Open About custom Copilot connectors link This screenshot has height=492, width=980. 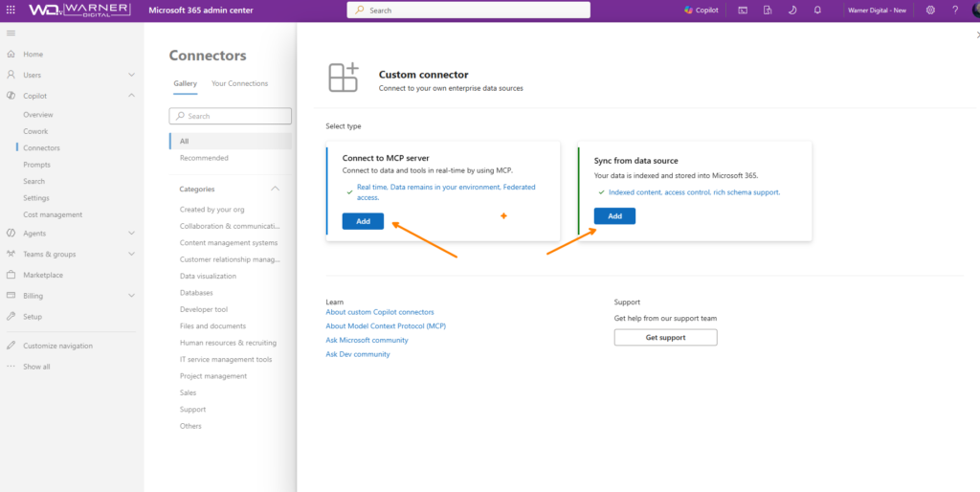point(380,312)
